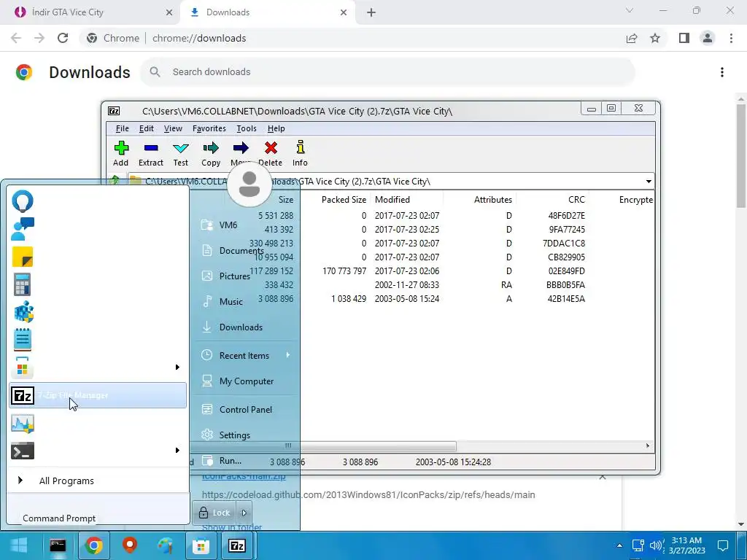This screenshot has width=747, height=560.
Task: Open the Terminal icon in Start menu
Action: pyautogui.click(x=23, y=451)
